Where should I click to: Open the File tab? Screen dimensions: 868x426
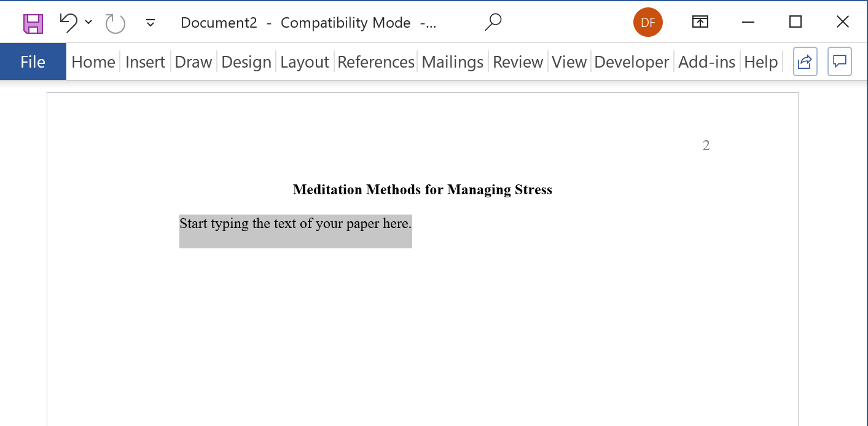coord(33,62)
